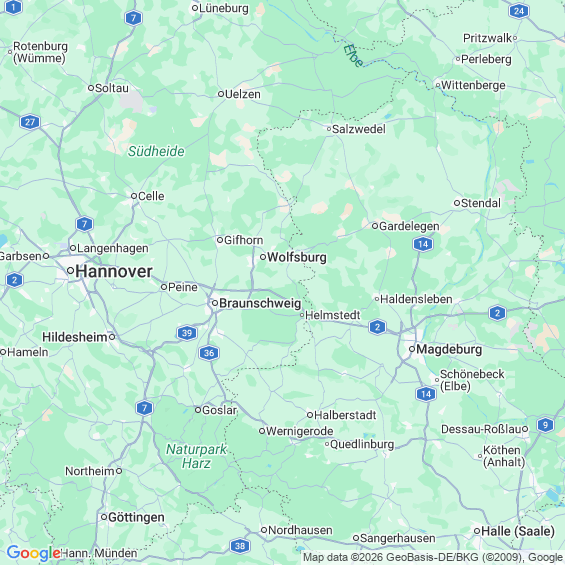This screenshot has width=565, height=565.
Task: Click the Stendal town marker
Action: 457,203
